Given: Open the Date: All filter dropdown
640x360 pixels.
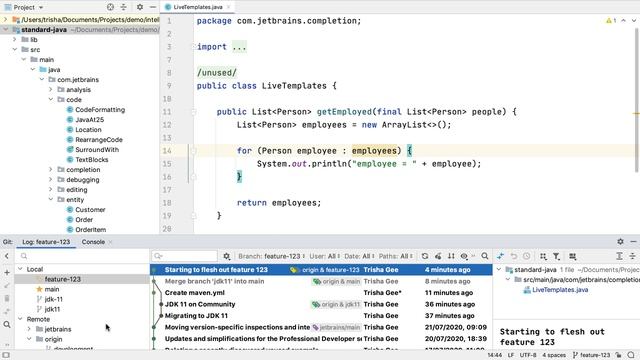Looking at the screenshot, I should click(359, 256).
